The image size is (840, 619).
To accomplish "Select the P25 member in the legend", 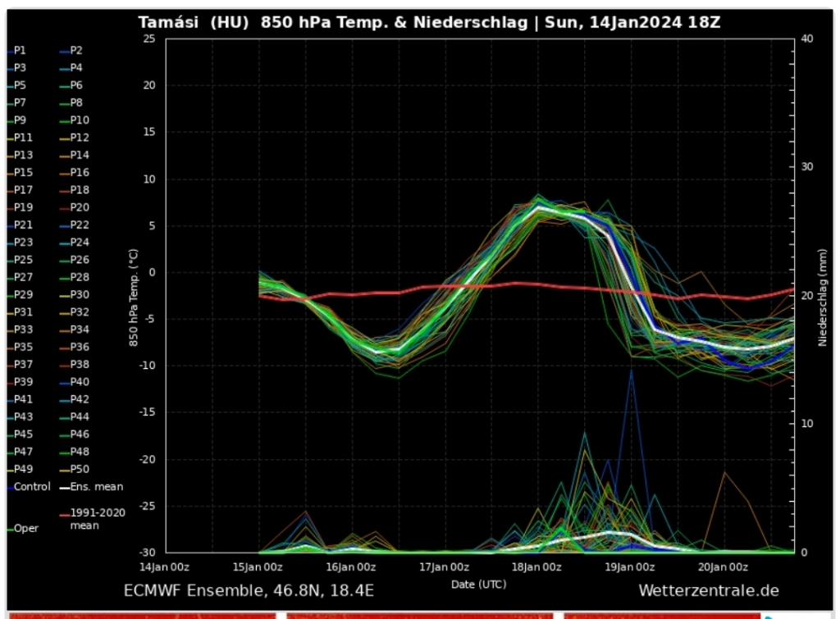I will coord(23,260).
